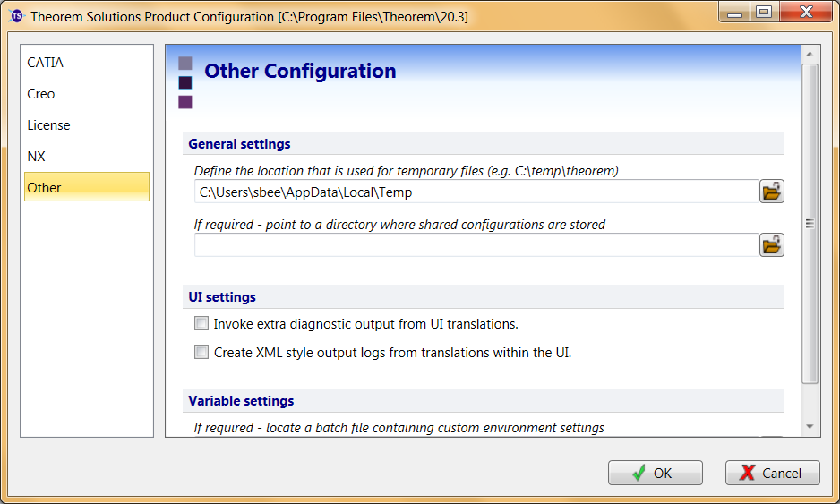Click the 'locate a batch file' hint text
This screenshot has height=504, width=840.
point(399,428)
